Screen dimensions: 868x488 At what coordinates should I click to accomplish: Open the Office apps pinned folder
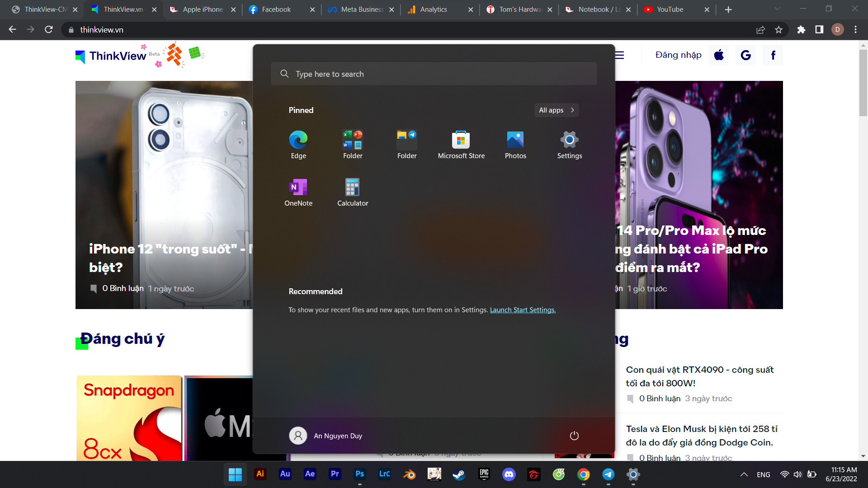(x=353, y=145)
